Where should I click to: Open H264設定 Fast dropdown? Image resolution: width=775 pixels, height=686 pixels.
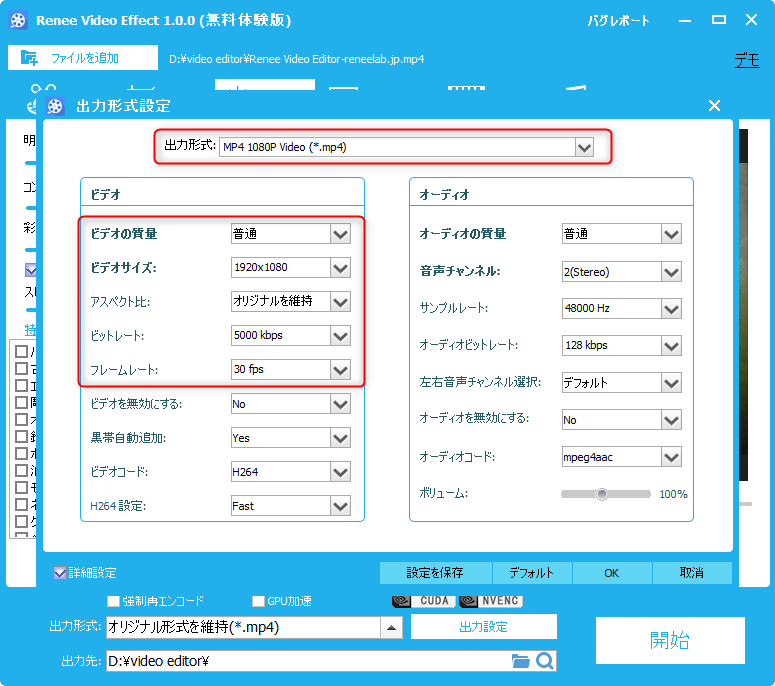point(340,506)
